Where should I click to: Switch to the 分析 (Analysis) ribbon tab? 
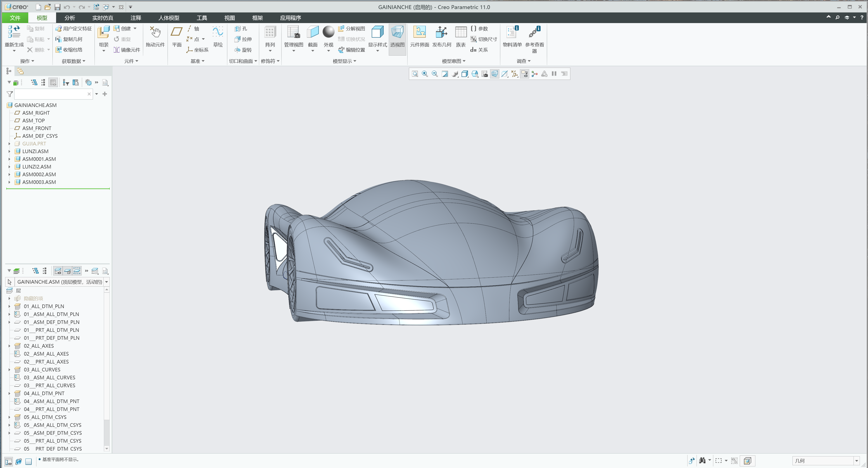click(x=69, y=17)
